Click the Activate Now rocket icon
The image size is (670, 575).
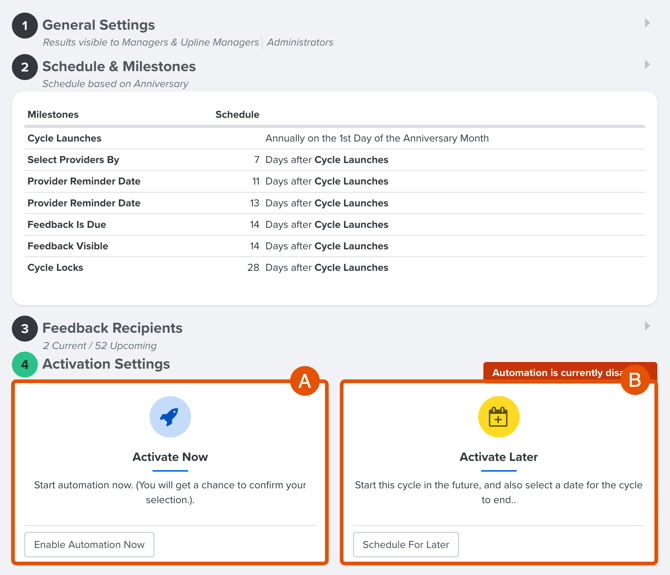point(170,417)
